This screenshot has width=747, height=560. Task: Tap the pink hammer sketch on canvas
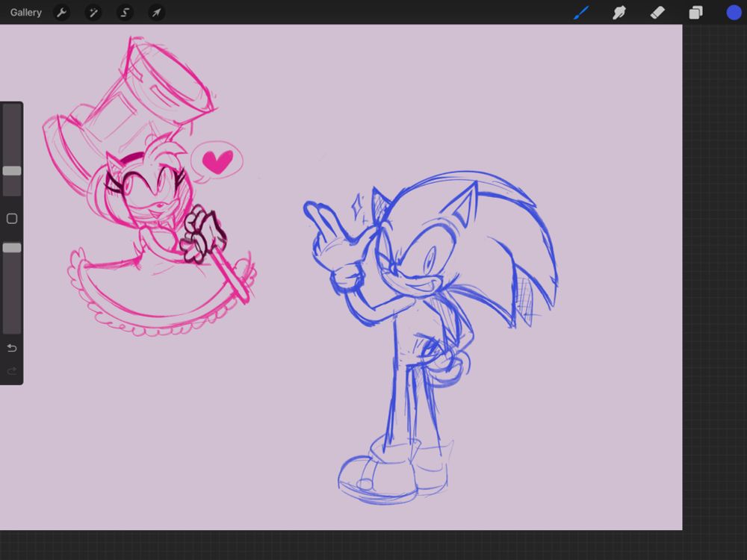[128, 116]
